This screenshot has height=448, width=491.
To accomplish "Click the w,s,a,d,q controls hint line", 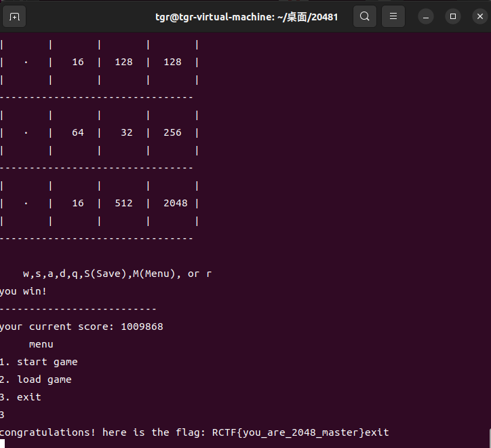I will pyautogui.click(x=117, y=274).
